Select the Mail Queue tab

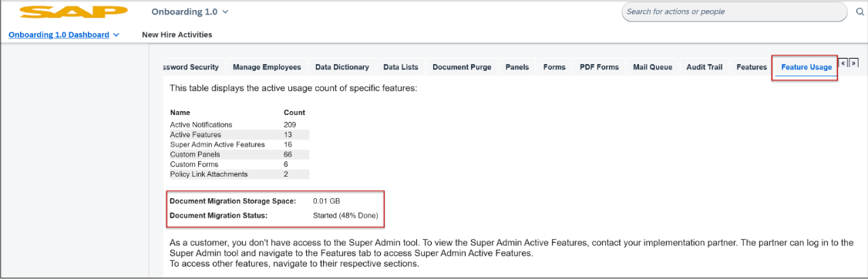(x=653, y=67)
